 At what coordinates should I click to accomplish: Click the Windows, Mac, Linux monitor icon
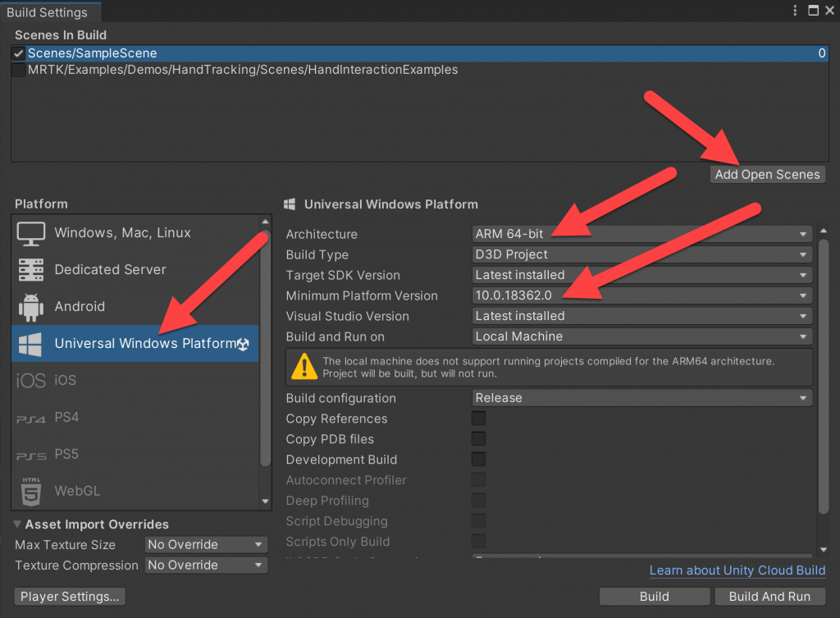(30, 234)
